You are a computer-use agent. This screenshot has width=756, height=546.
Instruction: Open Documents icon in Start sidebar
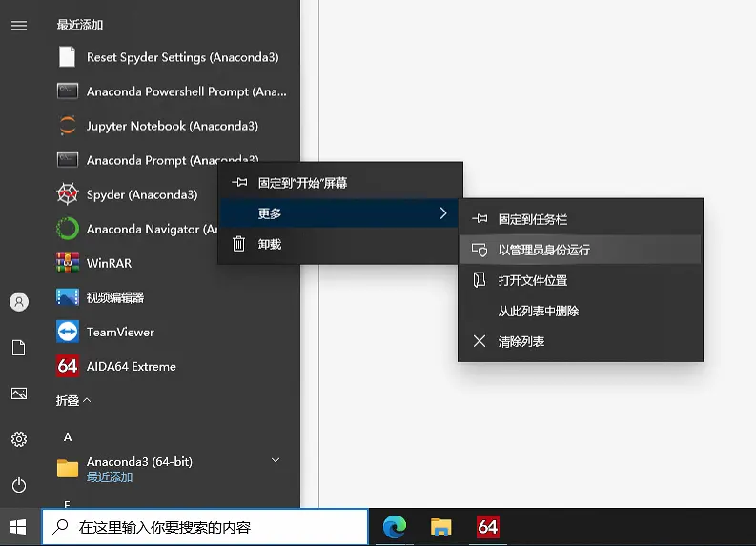19,348
